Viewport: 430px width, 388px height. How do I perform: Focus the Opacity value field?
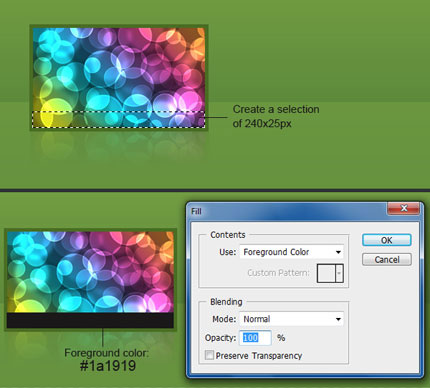pos(255,338)
